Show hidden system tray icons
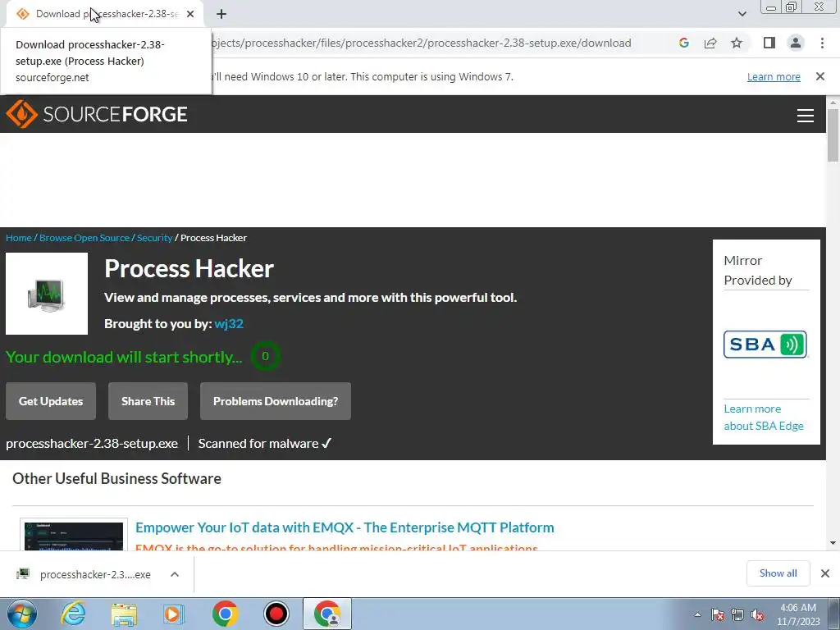This screenshot has width=840, height=630. (697, 614)
